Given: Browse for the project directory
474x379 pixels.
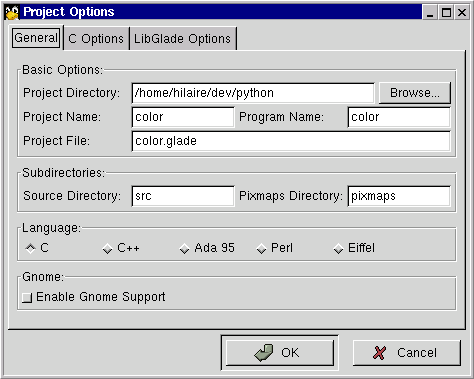Looking at the screenshot, I should coord(415,93).
